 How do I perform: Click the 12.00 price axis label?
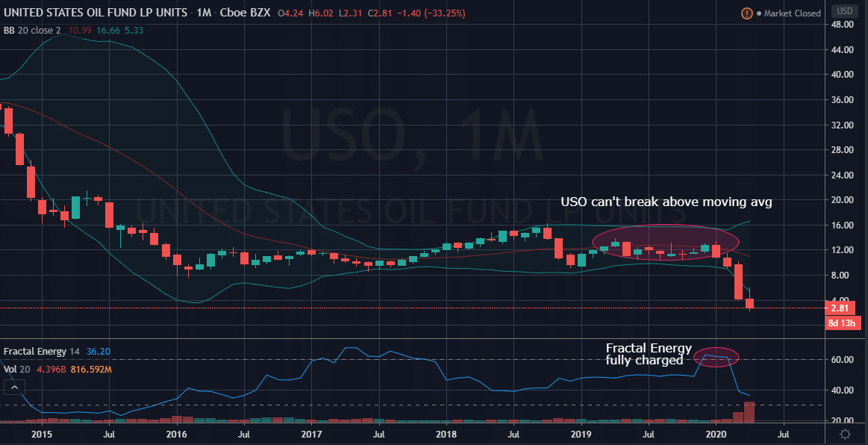click(x=841, y=250)
